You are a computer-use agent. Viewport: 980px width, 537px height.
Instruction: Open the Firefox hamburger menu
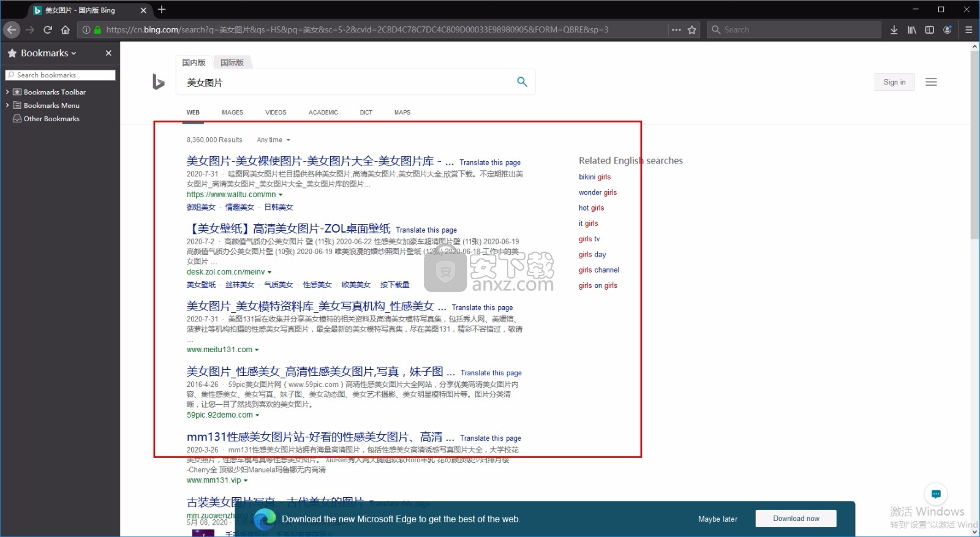click(x=968, y=29)
